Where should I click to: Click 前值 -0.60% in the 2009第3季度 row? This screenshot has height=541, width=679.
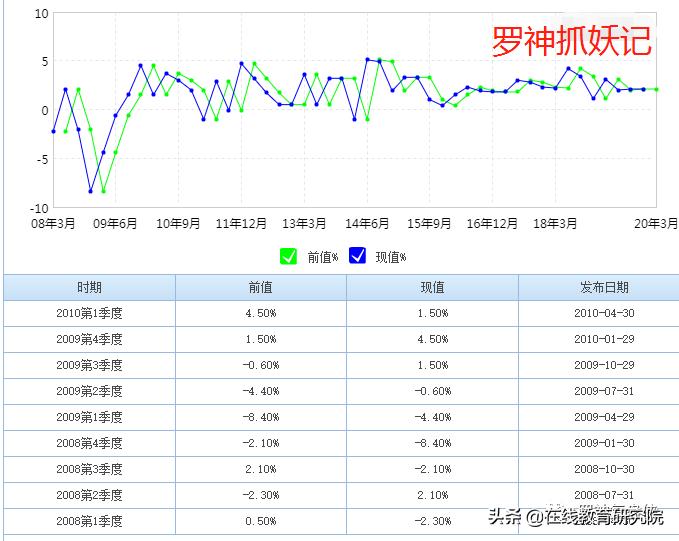[x=261, y=365]
